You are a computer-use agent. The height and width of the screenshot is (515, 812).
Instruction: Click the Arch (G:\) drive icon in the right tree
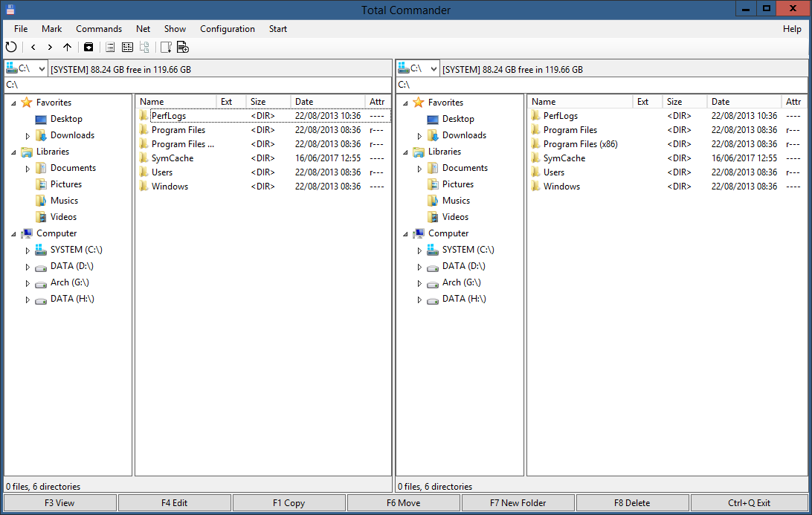coord(433,283)
